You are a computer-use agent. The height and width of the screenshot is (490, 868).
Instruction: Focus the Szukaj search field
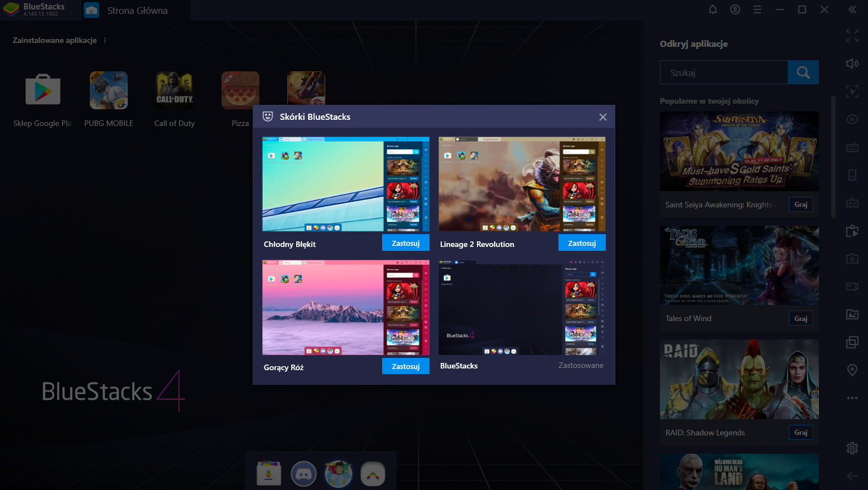724,72
